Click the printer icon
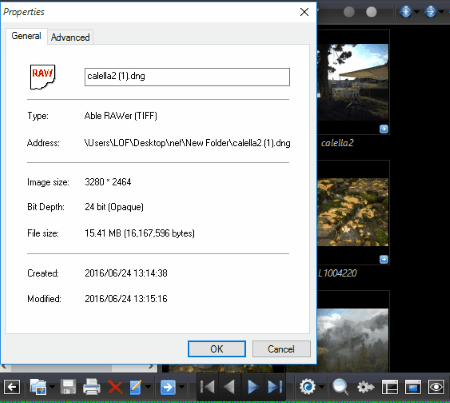The width and height of the screenshot is (450, 403). [x=91, y=387]
